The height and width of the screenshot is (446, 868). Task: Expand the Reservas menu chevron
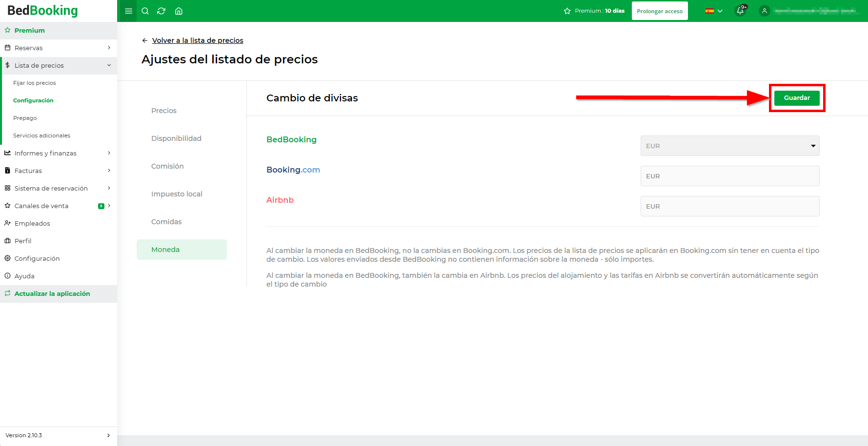click(x=109, y=48)
